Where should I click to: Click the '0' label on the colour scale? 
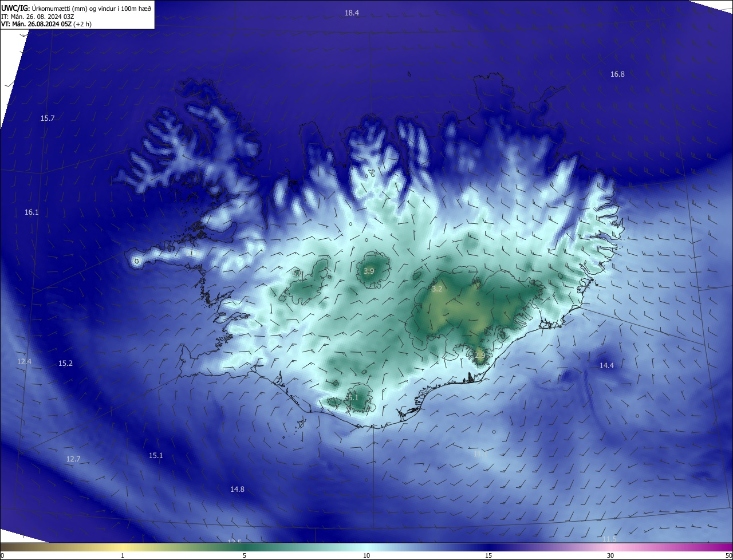[x=2, y=555]
